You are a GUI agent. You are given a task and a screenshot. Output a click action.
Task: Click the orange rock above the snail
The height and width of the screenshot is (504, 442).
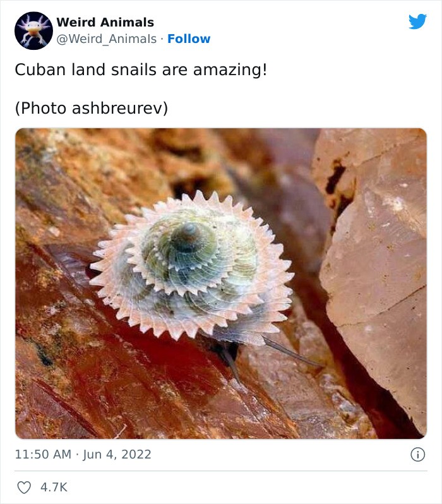pos(126,164)
